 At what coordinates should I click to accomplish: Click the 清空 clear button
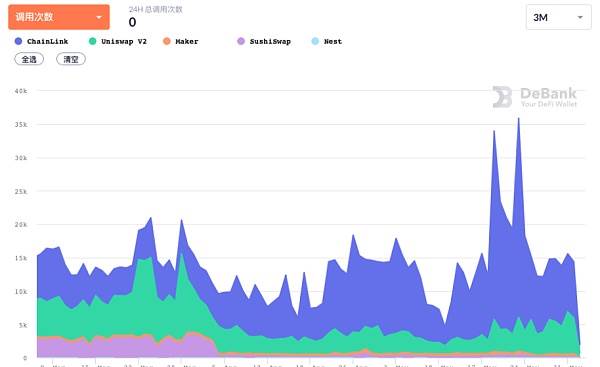pos(71,59)
